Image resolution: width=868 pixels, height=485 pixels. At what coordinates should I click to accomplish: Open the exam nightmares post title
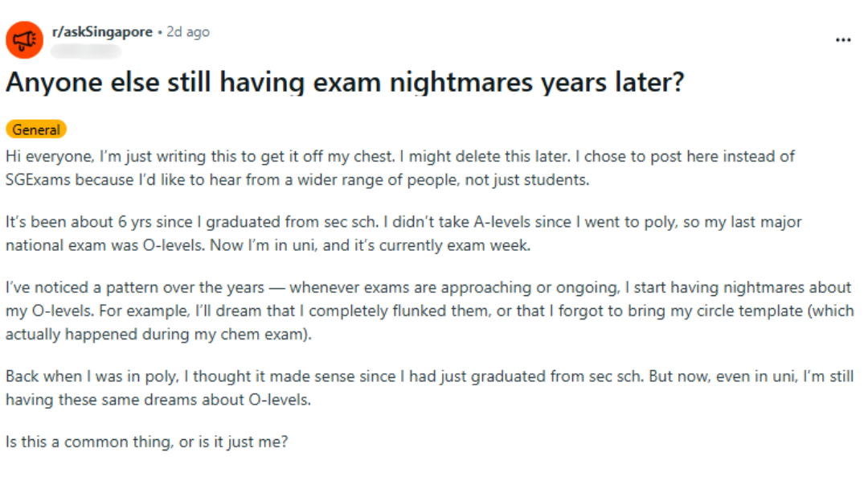click(345, 82)
